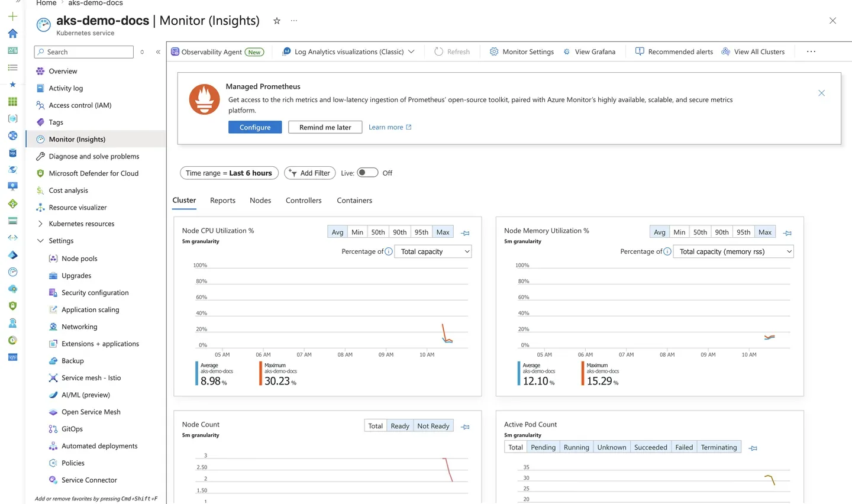Click the Percentage of info icon for CPU
The height and width of the screenshot is (504, 852).
(389, 251)
